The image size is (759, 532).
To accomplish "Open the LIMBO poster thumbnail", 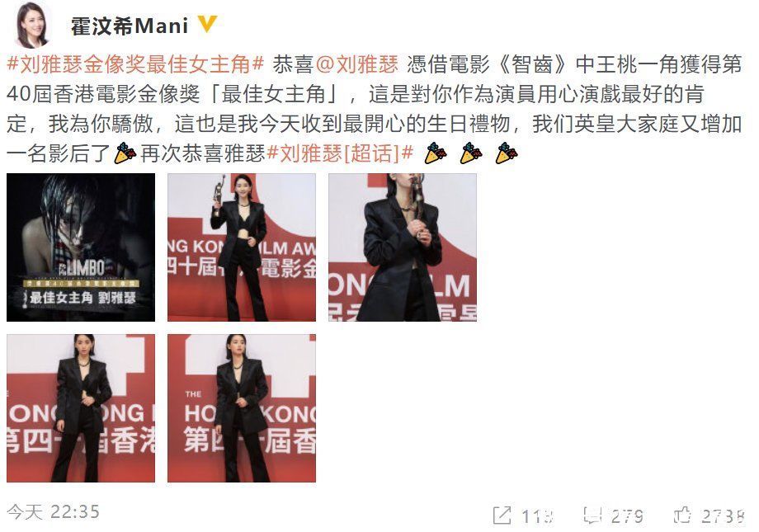I will click(81, 247).
